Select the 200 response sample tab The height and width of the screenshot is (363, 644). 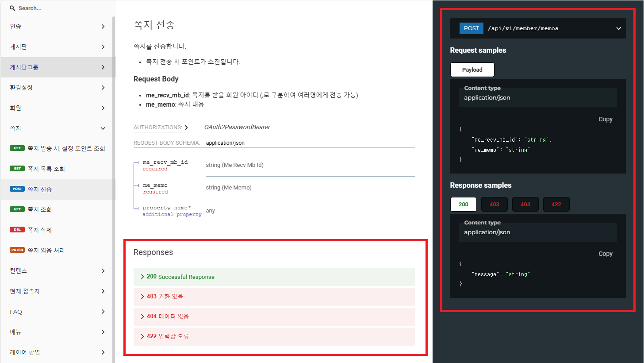[463, 205]
